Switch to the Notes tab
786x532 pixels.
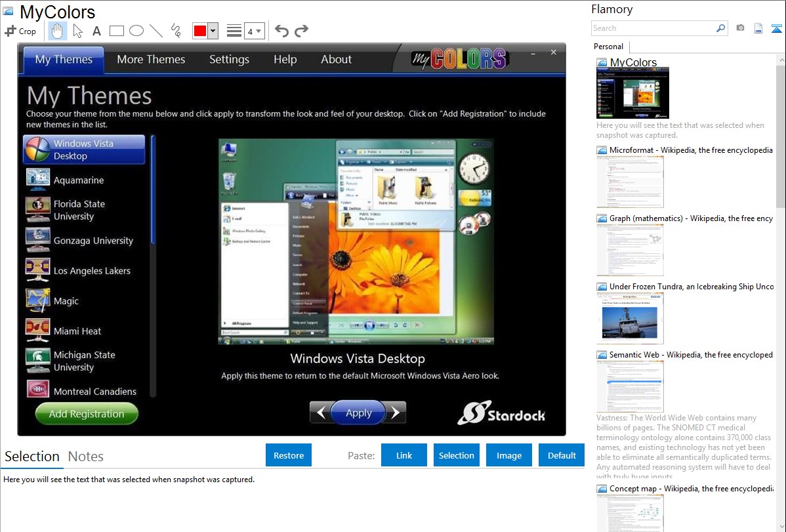point(86,457)
